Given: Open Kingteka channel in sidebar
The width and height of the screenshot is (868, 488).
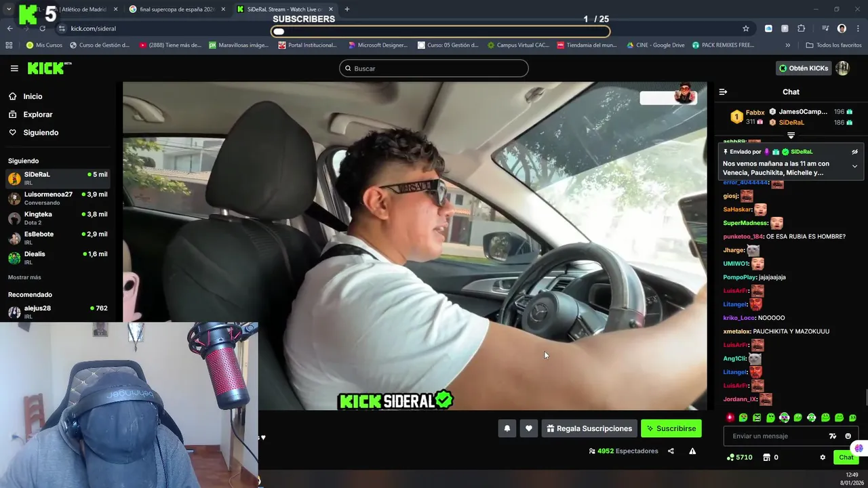Looking at the screenshot, I should pos(58,218).
